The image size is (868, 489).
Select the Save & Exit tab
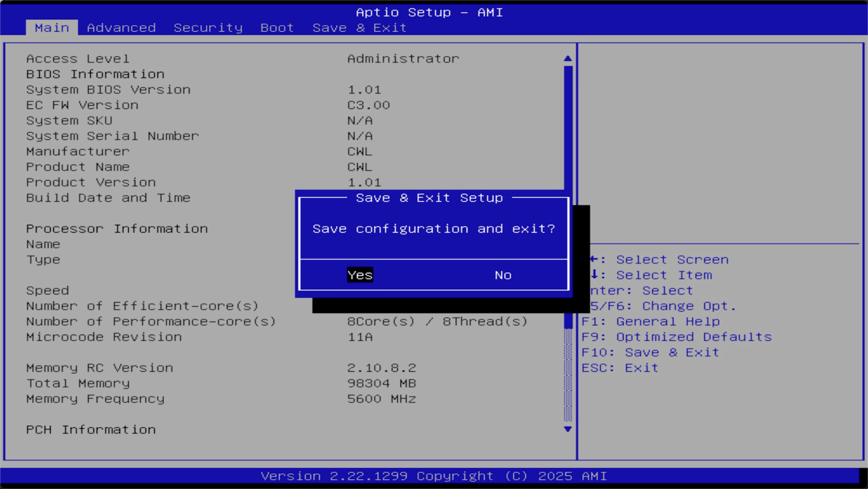point(359,28)
